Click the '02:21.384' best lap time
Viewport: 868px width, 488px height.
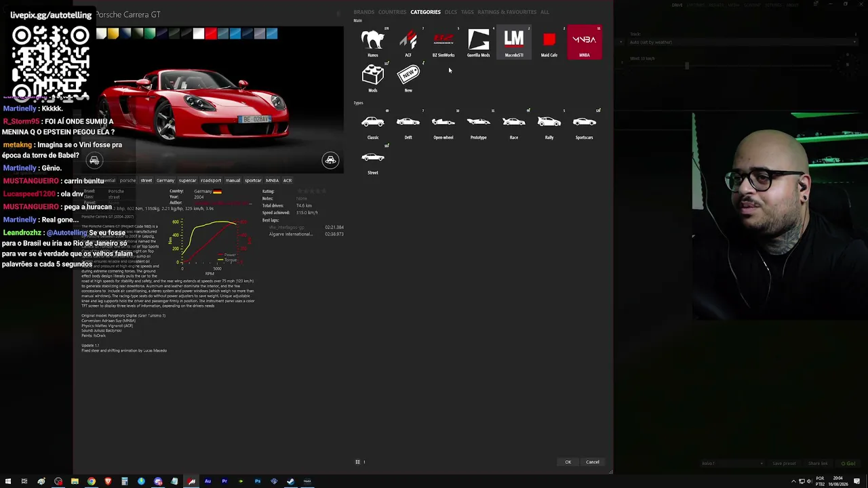[334, 228]
